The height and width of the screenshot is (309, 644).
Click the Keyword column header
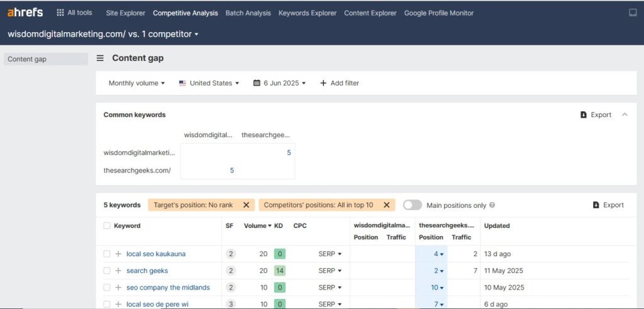[x=127, y=225]
